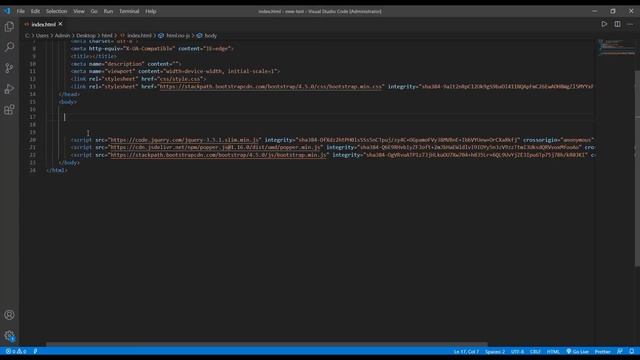Open the popper.min.js script link
This screenshot has width=640, height=360.
[215, 147]
